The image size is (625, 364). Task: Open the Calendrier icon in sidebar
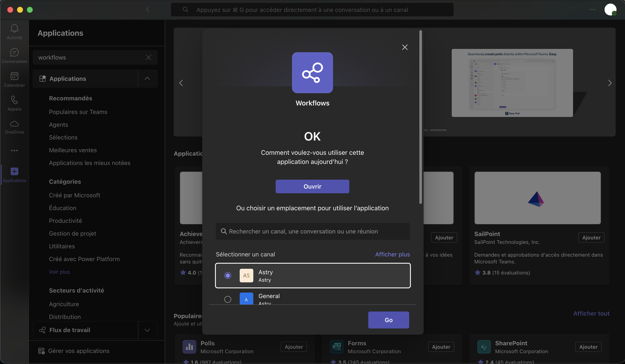pos(14,76)
